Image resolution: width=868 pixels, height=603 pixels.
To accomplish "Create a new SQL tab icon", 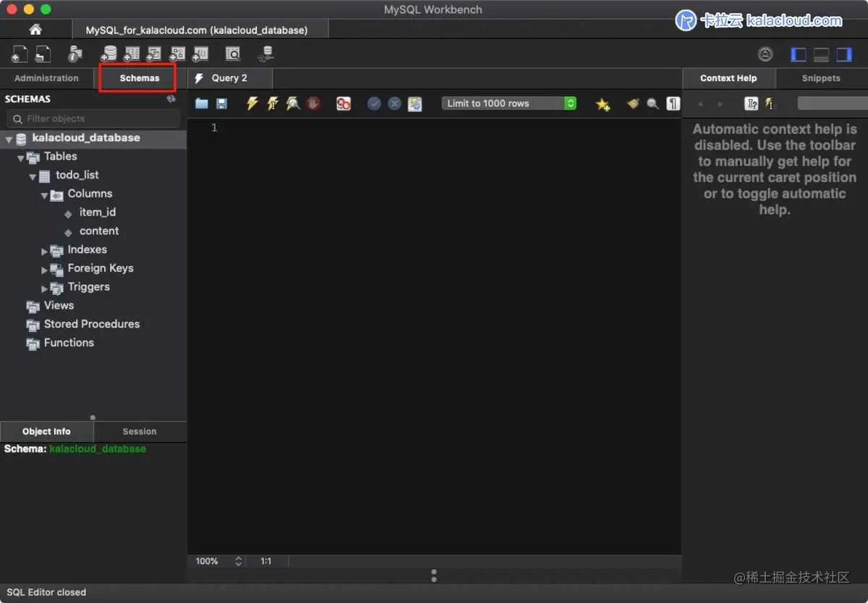I will [20, 54].
